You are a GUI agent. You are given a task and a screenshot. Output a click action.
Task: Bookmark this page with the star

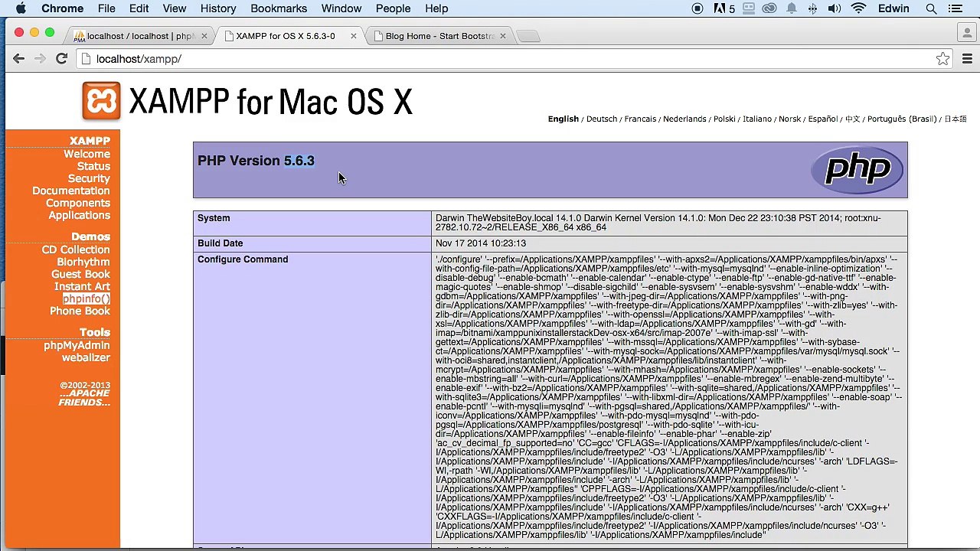942,59
